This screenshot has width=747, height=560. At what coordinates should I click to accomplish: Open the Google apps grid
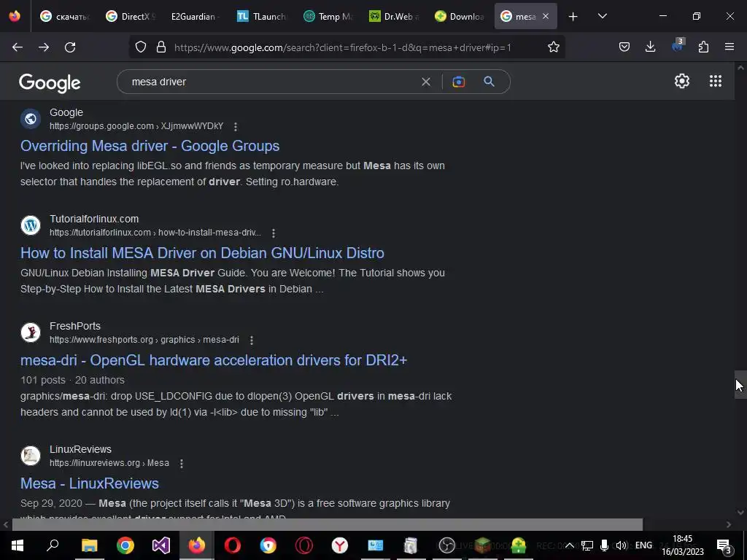pos(715,81)
